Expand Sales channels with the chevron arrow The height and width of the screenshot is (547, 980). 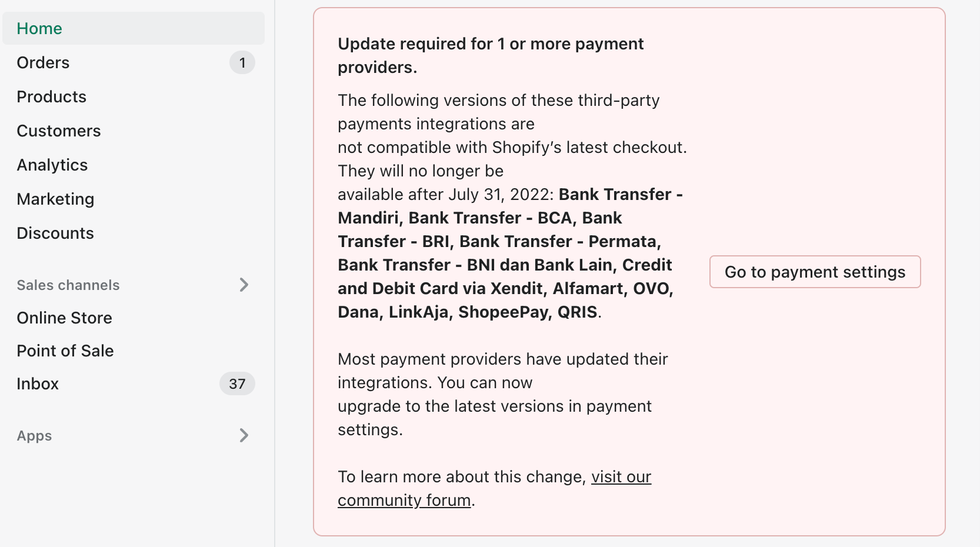244,285
